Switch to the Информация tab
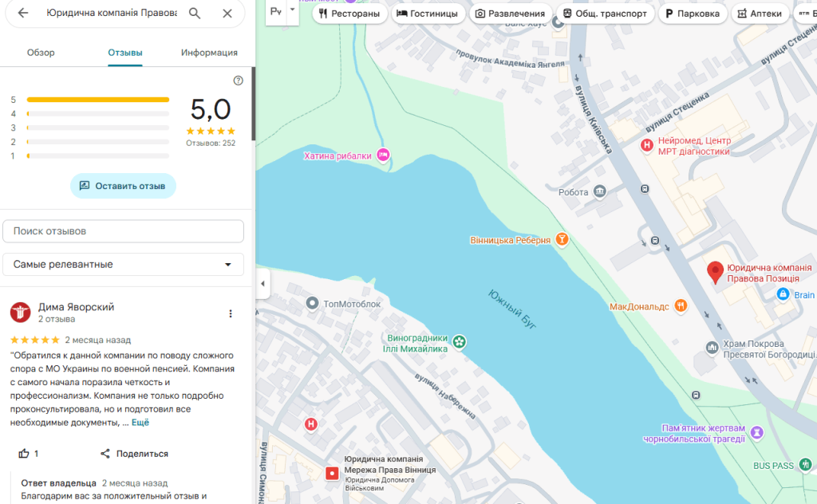 (x=209, y=53)
